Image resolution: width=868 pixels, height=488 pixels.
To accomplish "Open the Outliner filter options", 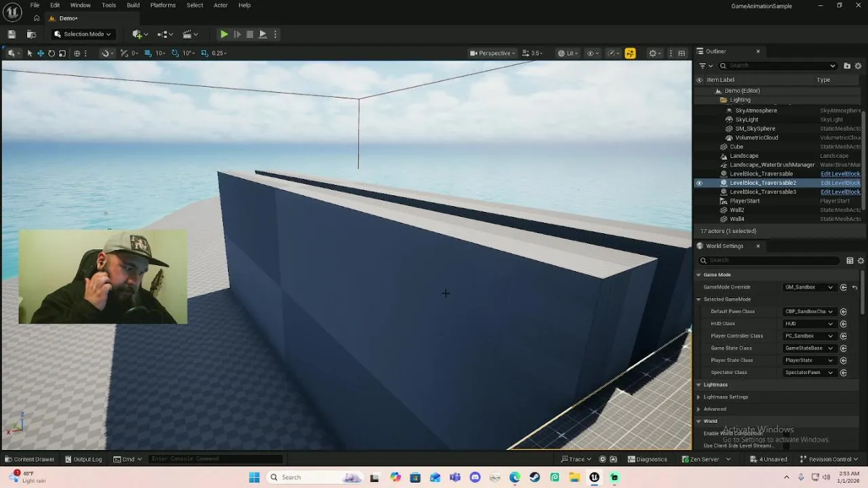I will click(x=705, y=66).
